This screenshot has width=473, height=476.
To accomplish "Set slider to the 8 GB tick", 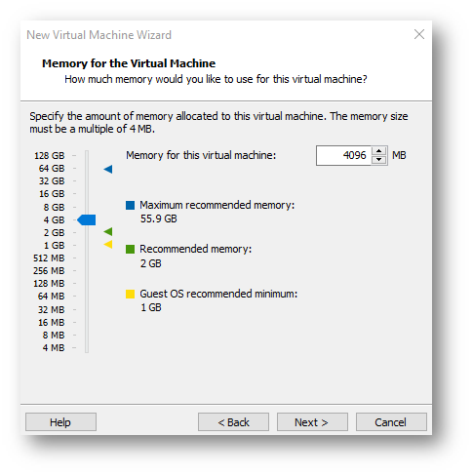I will [x=87, y=207].
